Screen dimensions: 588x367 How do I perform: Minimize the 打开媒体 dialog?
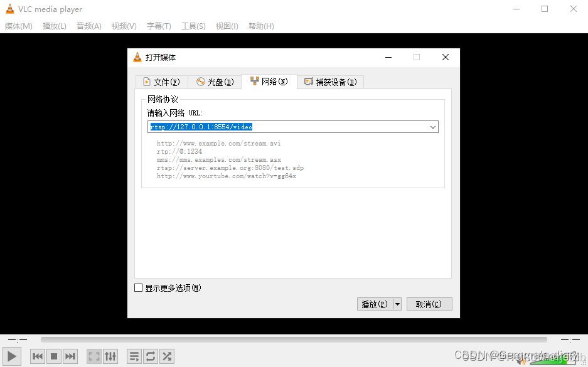(x=388, y=57)
